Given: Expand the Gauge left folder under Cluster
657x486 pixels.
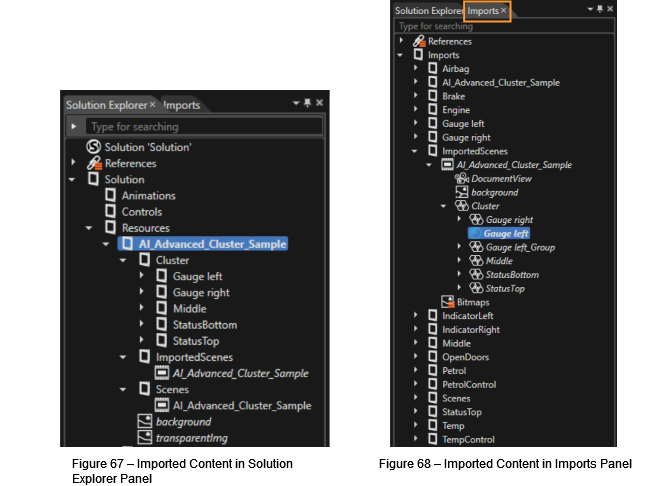Looking at the screenshot, I should tap(142, 276).
